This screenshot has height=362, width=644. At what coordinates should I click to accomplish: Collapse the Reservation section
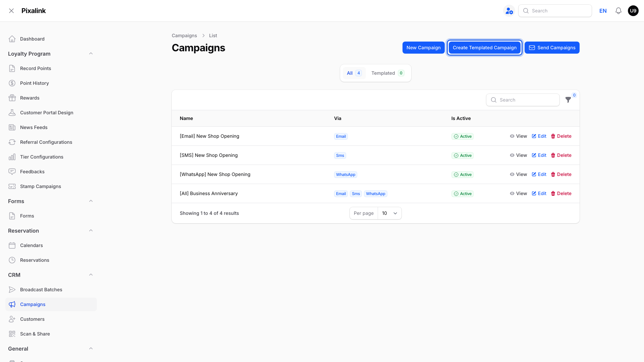tap(91, 231)
